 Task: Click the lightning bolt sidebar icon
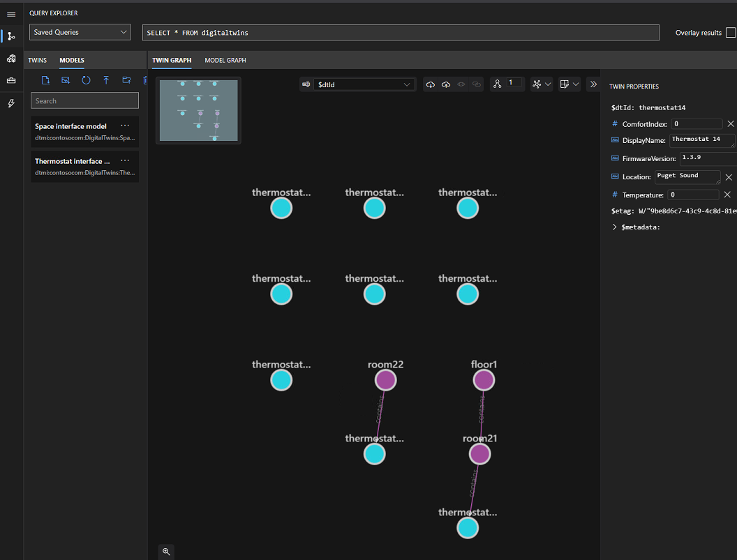pyautogui.click(x=11, y=103)
